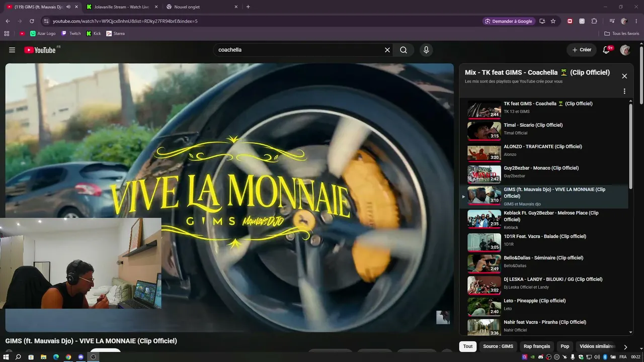Click the Demander à Google button
The width and height of the screenshot is (644, 362).
pos(509,21)
